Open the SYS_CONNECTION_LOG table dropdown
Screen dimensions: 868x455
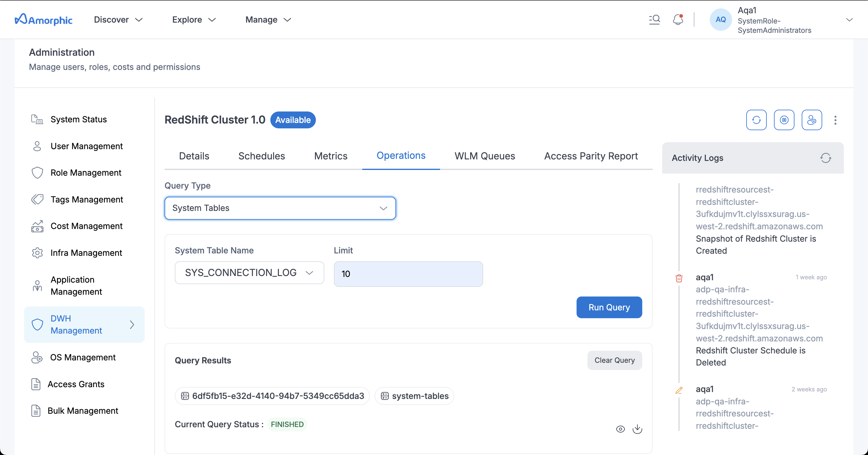(x=249, y=273)
